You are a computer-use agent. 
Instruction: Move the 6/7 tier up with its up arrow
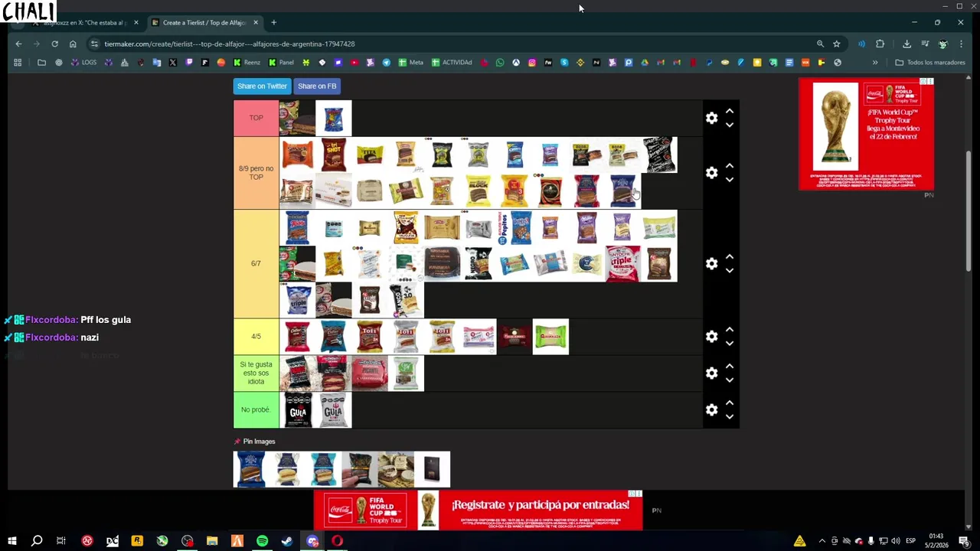[x=730, y=256]
